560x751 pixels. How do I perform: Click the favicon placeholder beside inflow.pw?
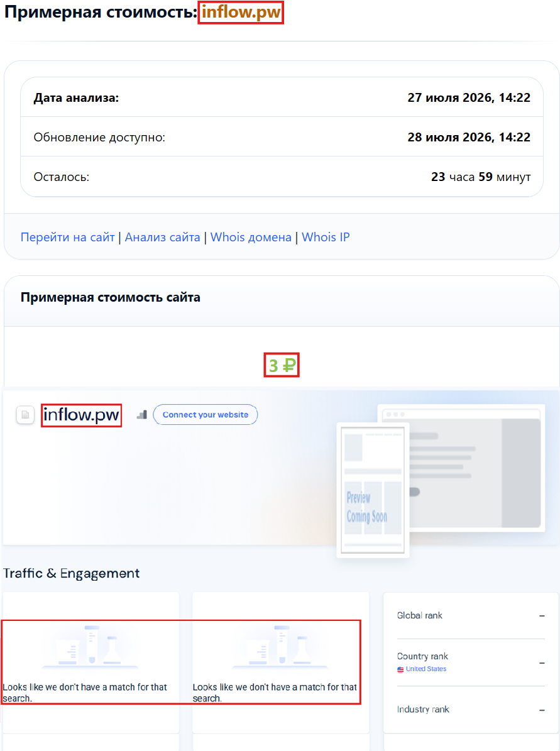point(25,415)
